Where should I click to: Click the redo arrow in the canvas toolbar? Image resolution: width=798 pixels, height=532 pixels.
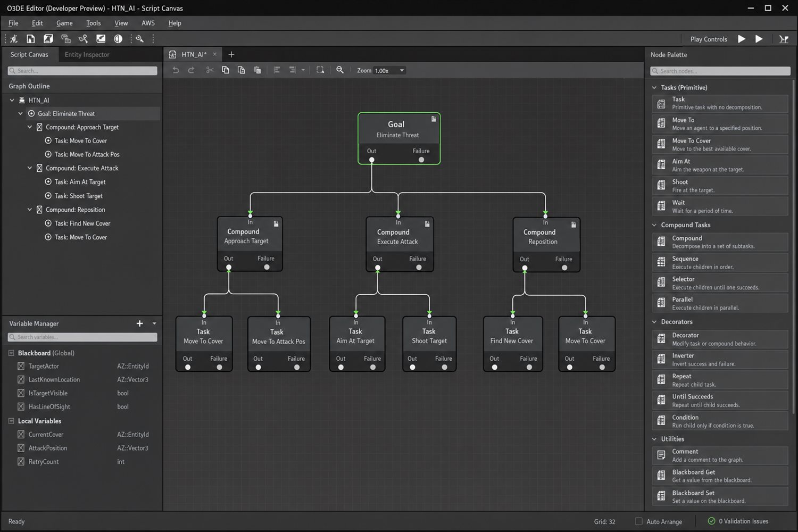pos(191,70)
